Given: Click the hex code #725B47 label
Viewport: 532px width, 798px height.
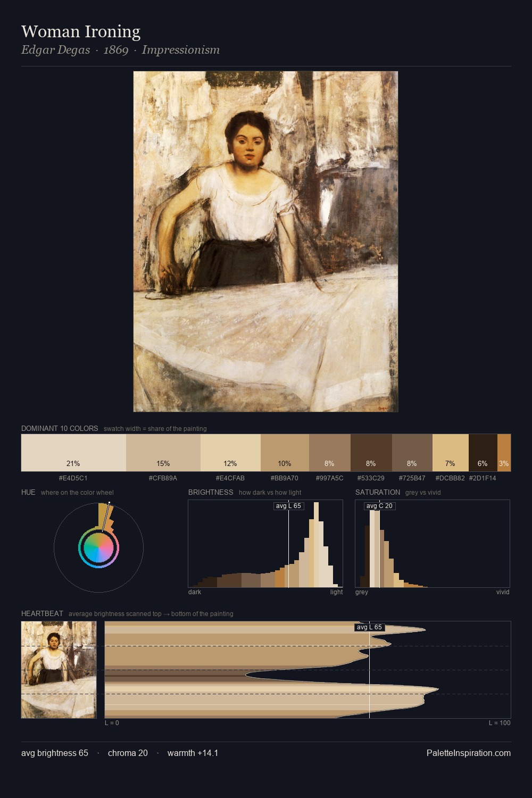Looking at the screenshot, I should [412, 478].
